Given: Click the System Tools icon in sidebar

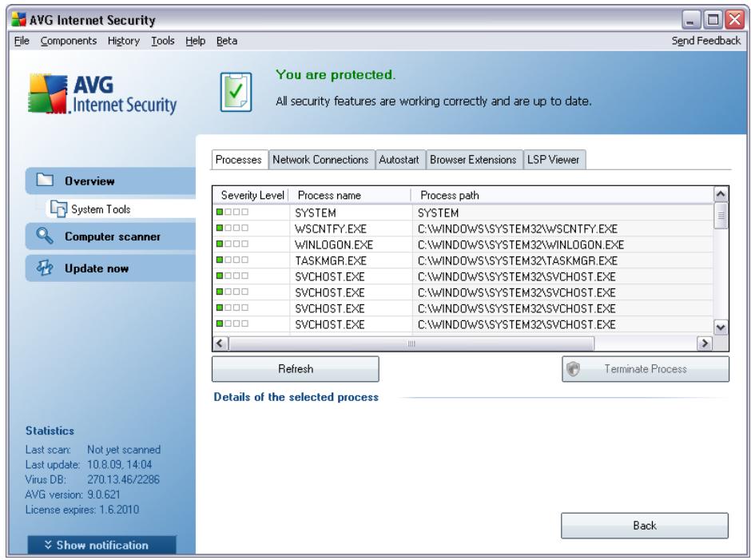Looking at the screenshot, I should [58, 209].
